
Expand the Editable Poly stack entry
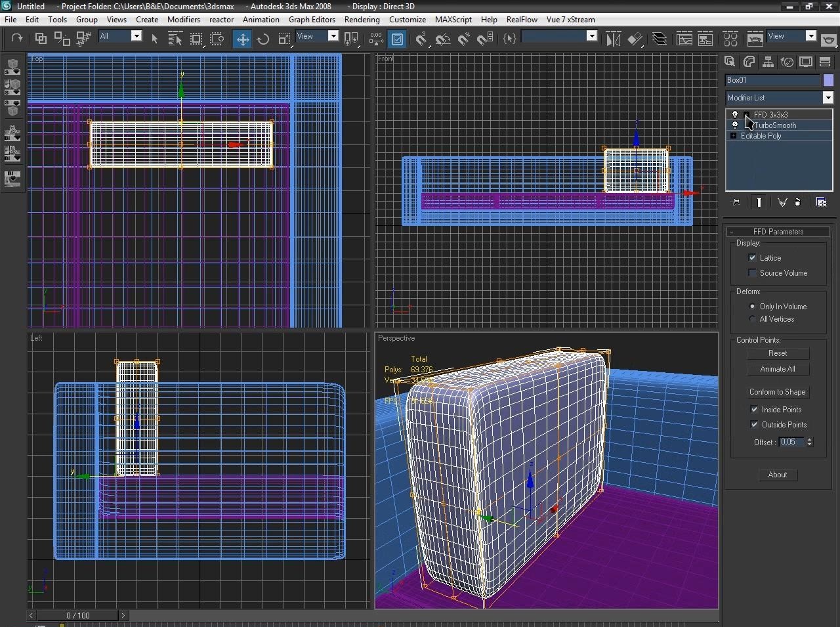coord(734,136)
